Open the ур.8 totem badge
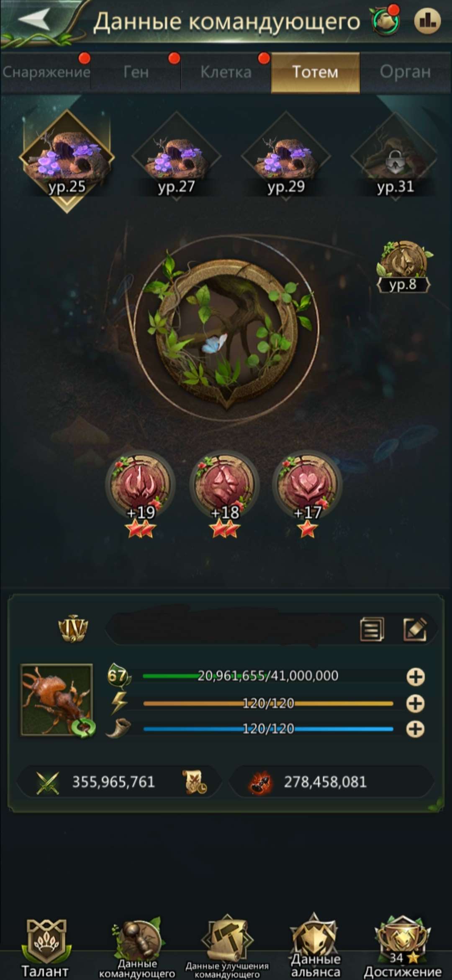 point(403,266)
